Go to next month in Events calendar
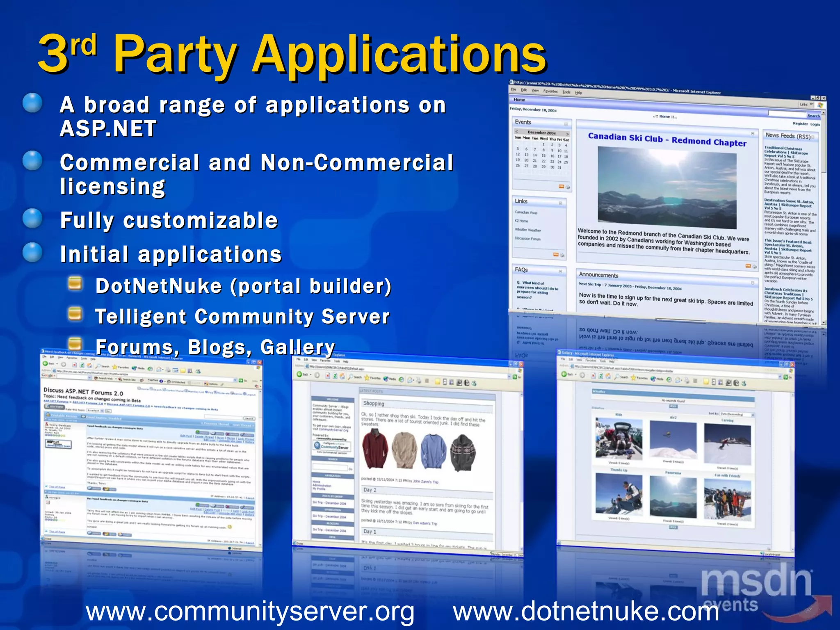840x630 pixels. [567, 134]
